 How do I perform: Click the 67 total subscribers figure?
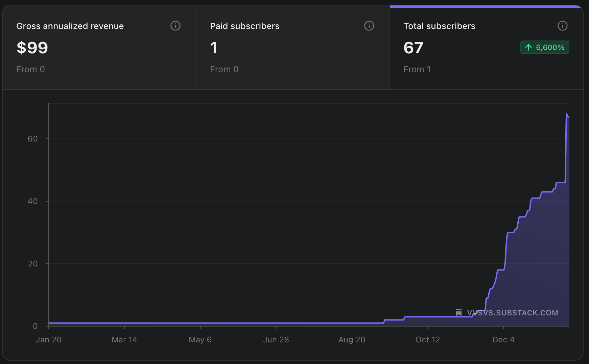413,48
